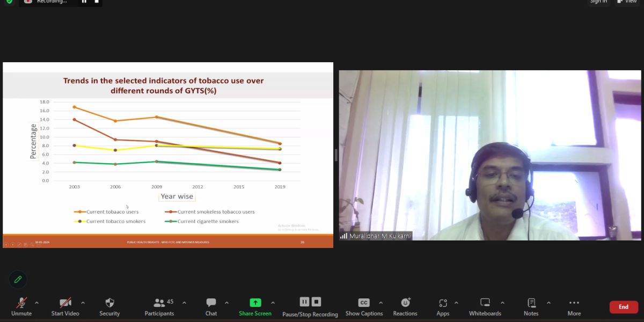This screenshot has width=644, height=322.
Task: Expand the arrow next to Participants
Action: pyautogui.click(x=184, y=303)
